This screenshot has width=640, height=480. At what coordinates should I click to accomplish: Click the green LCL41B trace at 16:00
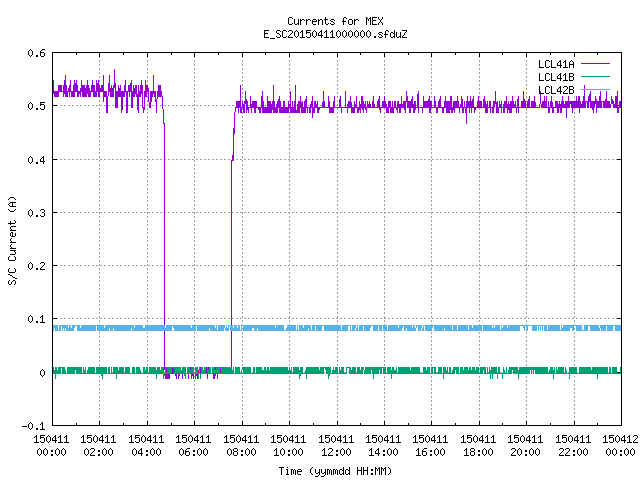[432, 371]
